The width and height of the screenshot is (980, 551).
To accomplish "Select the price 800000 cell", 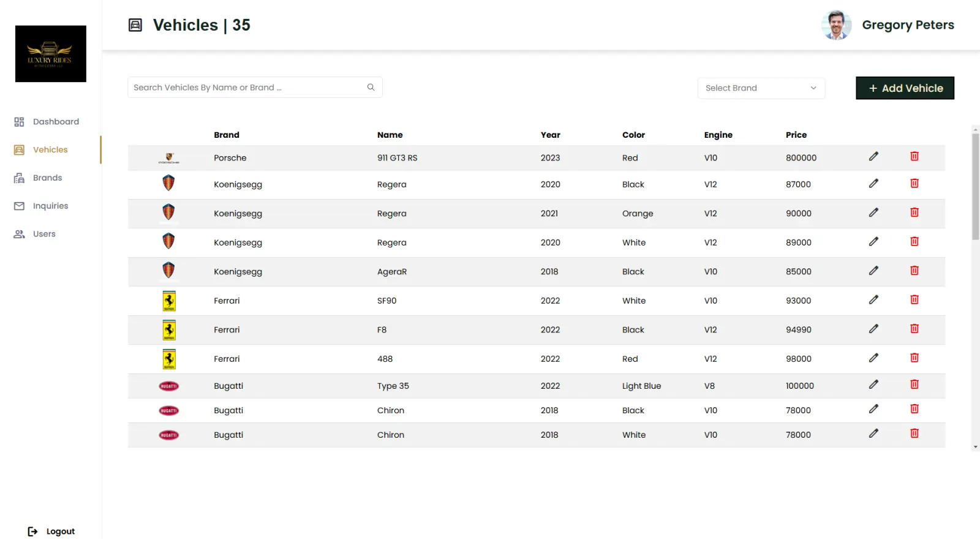I will click(801, 158).
